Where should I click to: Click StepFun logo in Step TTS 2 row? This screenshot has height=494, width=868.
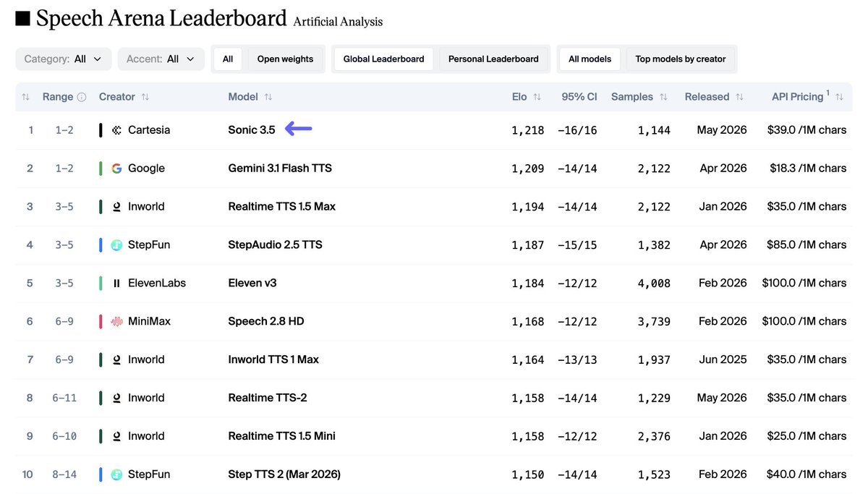117,474
